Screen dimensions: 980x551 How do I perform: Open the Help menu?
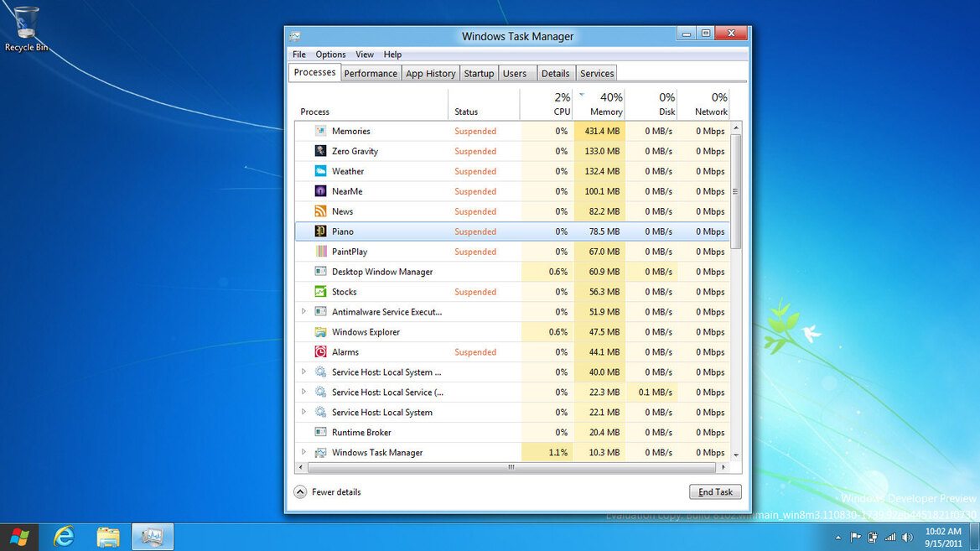click(392, 55)
